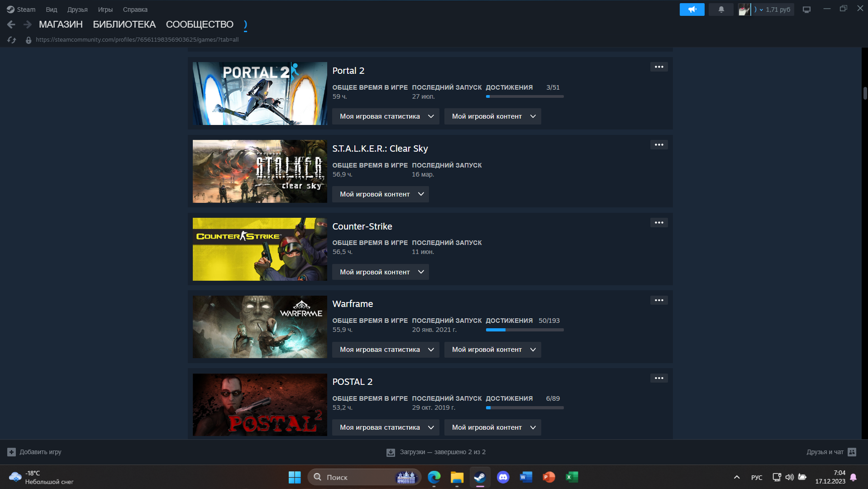The width and height of the screenshot is (868, 489).
Task: Open PowerPoint from the taskbar
Action: coord(549,477)
